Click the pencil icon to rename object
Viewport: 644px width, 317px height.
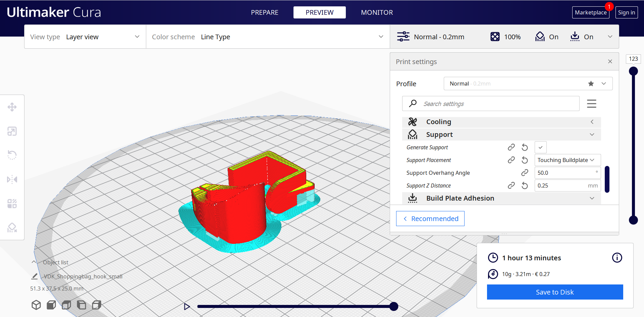click(x=34, y=276)
